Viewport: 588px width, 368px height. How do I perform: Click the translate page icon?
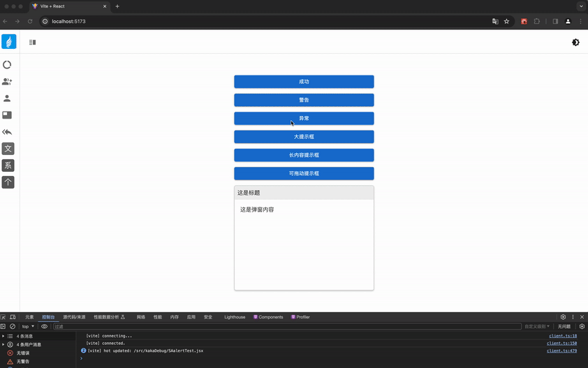click(495, 22)
